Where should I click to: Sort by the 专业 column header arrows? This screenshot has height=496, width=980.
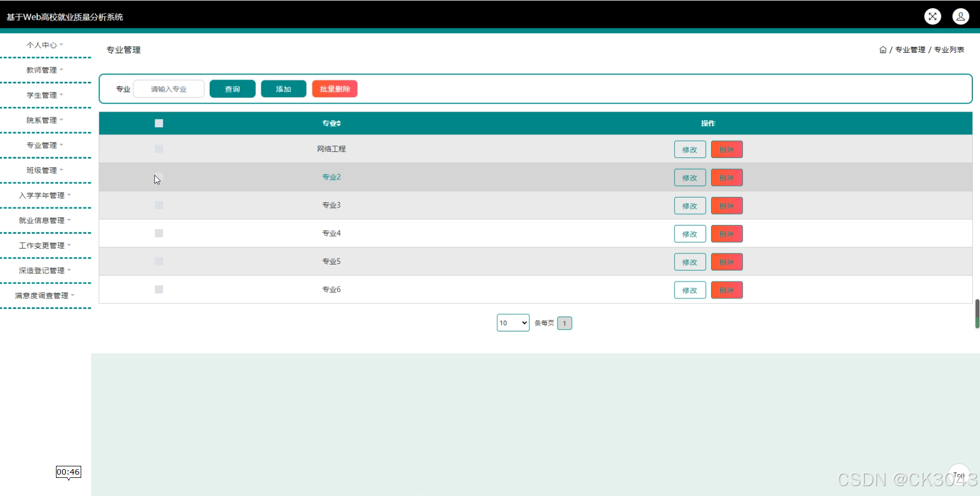click(x=339, y=123)
